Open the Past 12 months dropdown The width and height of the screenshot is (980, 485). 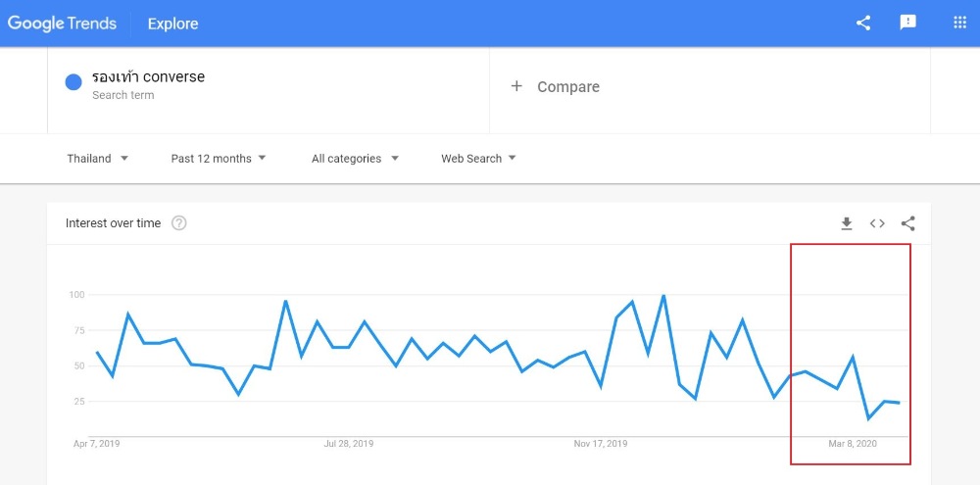219,159
